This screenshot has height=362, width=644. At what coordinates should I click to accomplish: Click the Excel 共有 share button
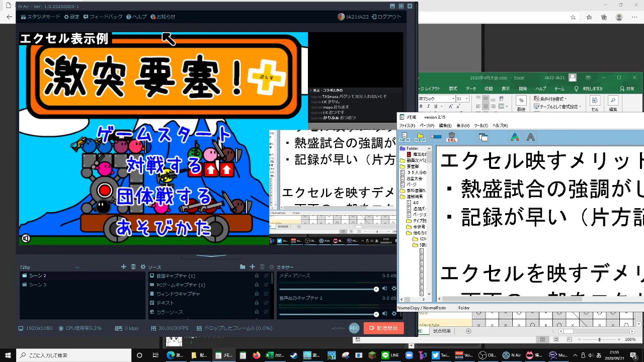pos(627,89)
